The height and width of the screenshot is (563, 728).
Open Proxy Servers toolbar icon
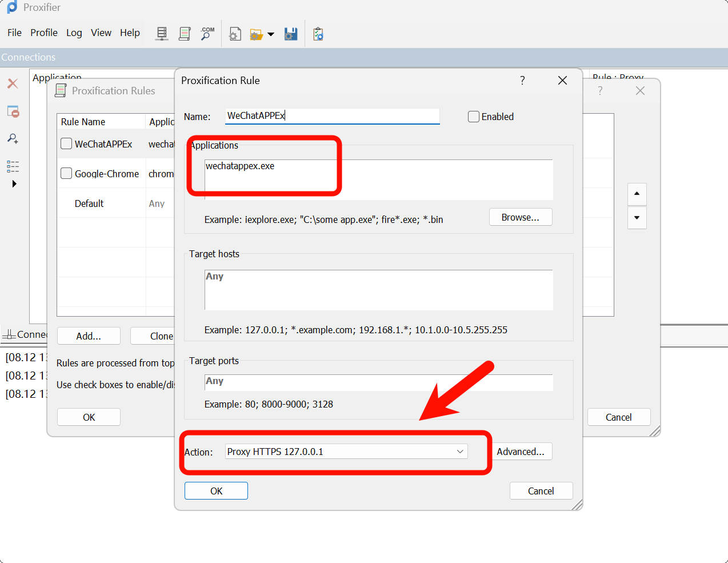(x=162, y=34)
